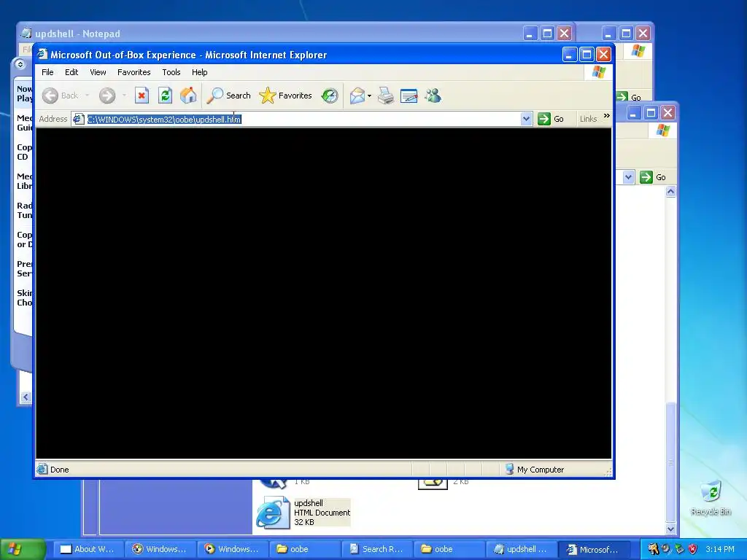
Task: Stop page loading with the red X icon
Action: 142,96
